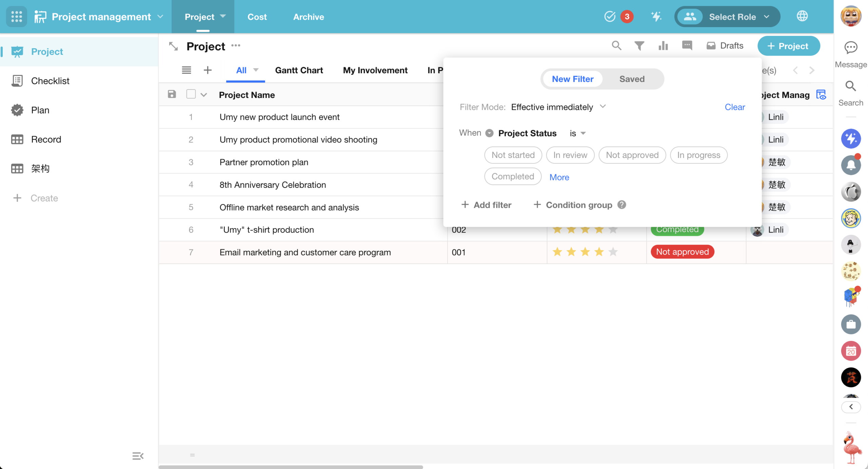Click the filter funnel icon

639,46
